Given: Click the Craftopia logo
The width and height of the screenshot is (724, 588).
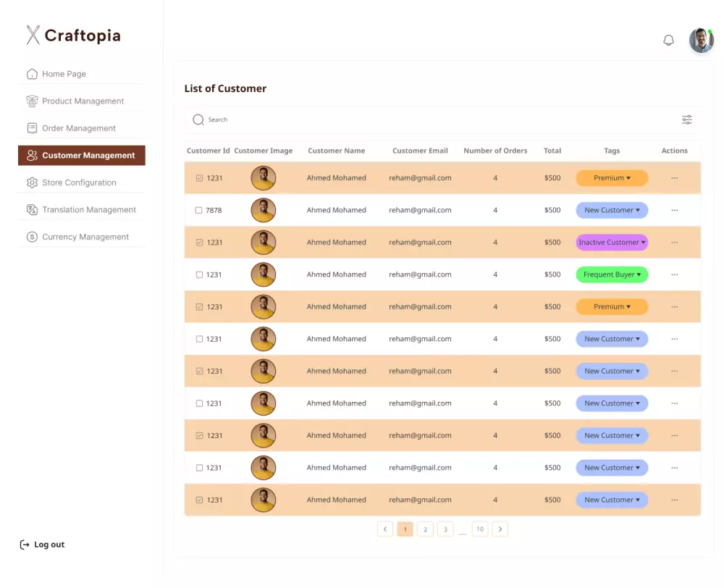Looking at the screenshot, I should pos(72,35).
